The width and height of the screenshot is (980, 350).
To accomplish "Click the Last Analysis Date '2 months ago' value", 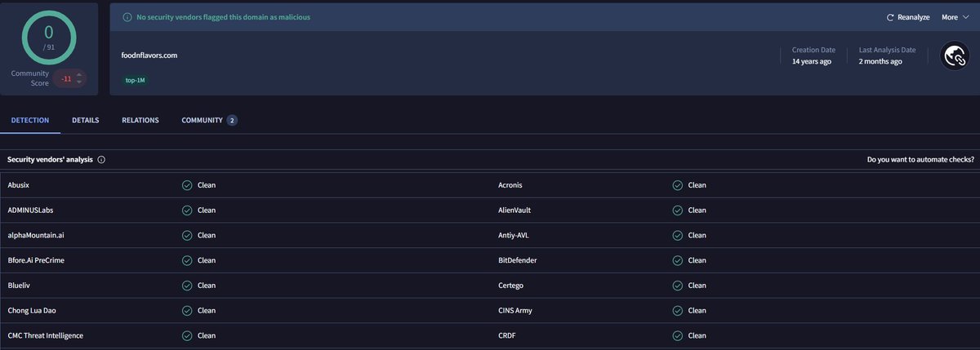I will coord(880,61).
